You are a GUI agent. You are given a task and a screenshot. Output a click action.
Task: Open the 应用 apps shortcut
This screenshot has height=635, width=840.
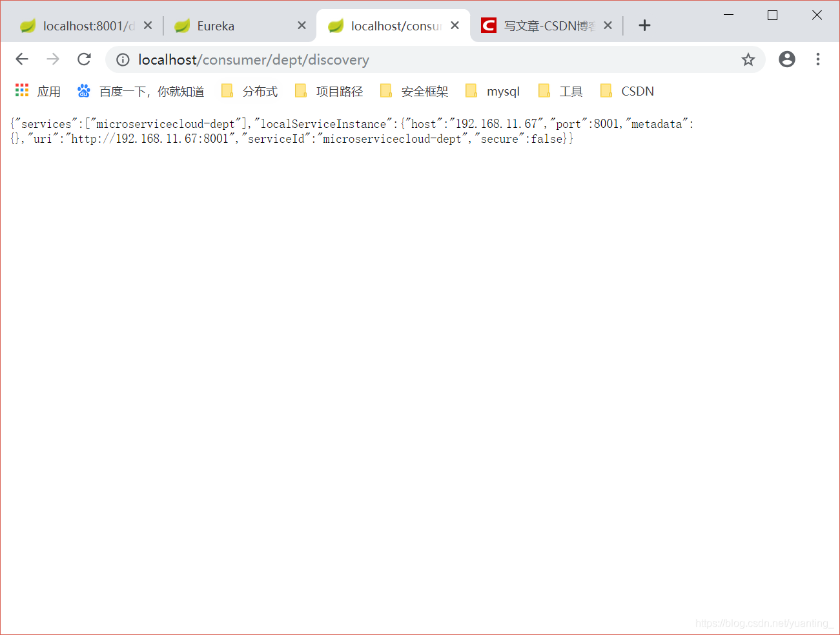(37, 91)
